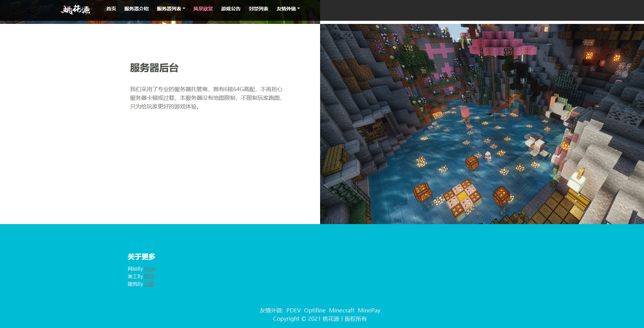Click the Peter website author link
The width and height of the screenshot is (644, 328).
(x=150, y=269)
